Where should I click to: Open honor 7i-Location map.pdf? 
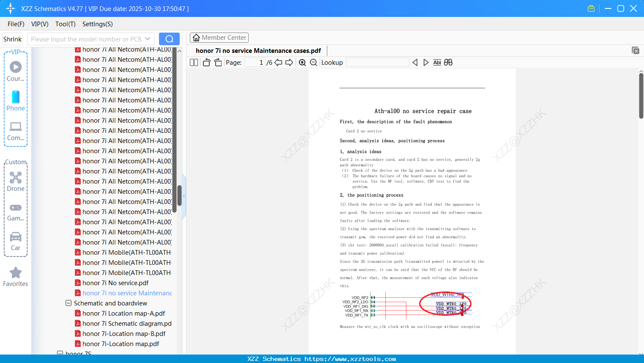point(121,344)
